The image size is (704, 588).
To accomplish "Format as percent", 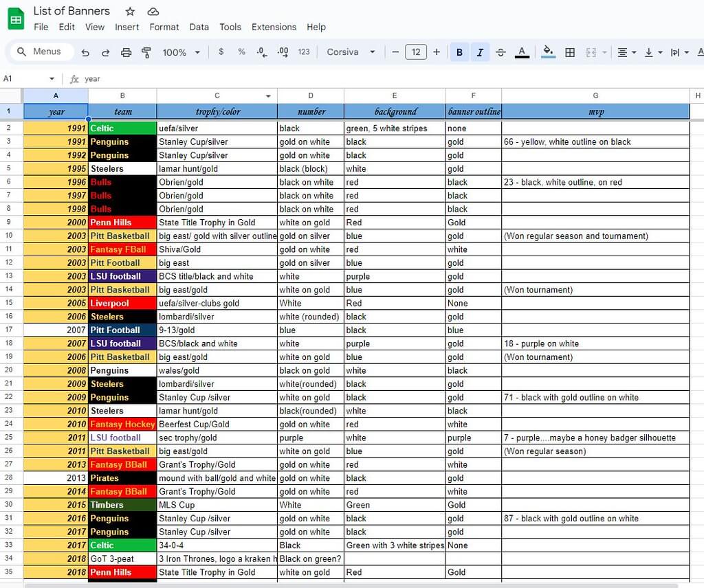I will point(241,52).
